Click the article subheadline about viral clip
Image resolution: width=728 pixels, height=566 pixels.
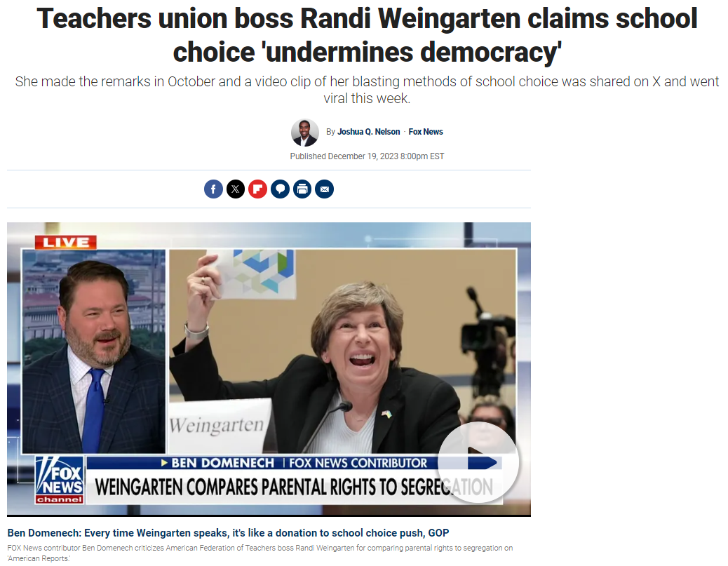point(367,90)
